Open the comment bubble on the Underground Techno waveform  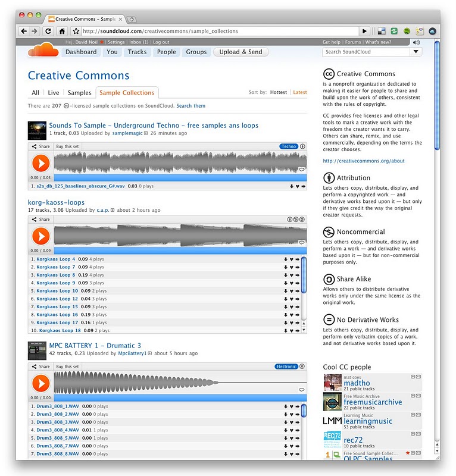301,170
